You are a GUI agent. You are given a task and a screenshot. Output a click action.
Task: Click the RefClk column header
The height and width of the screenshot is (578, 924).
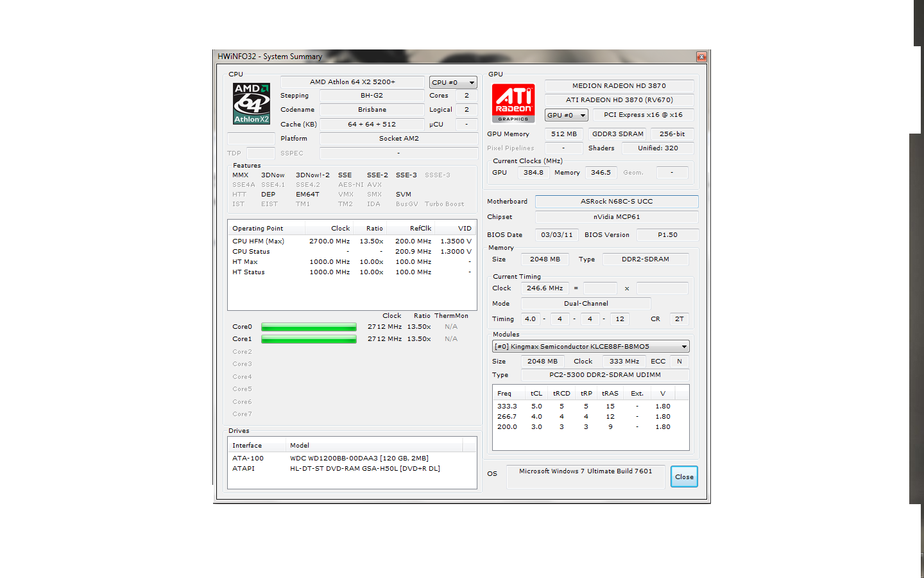coord(411,229)
